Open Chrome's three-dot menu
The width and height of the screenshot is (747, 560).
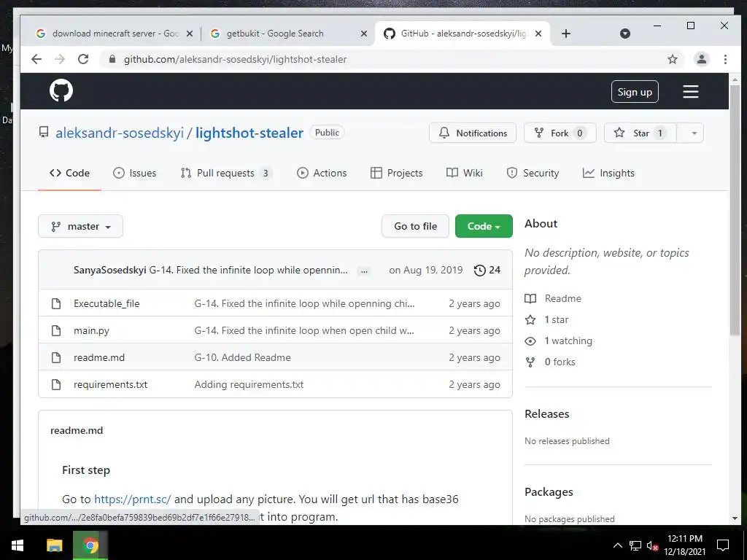click(x=725, y=59)
